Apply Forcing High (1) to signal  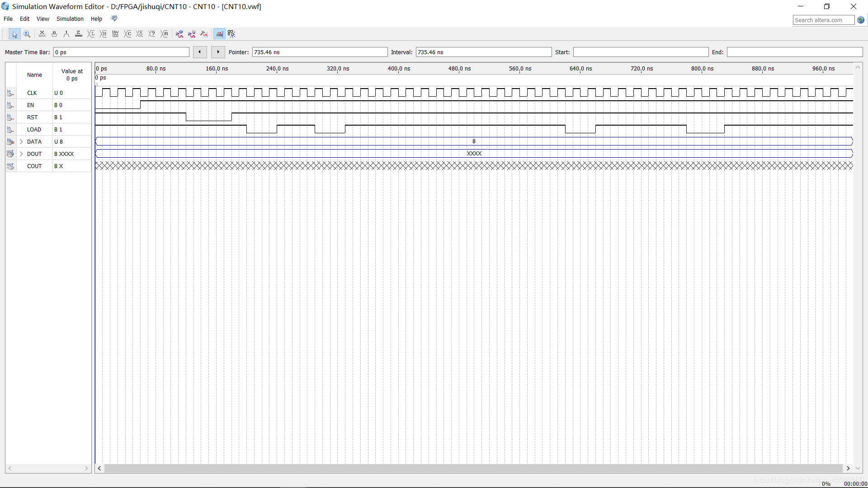pos(66,34)
